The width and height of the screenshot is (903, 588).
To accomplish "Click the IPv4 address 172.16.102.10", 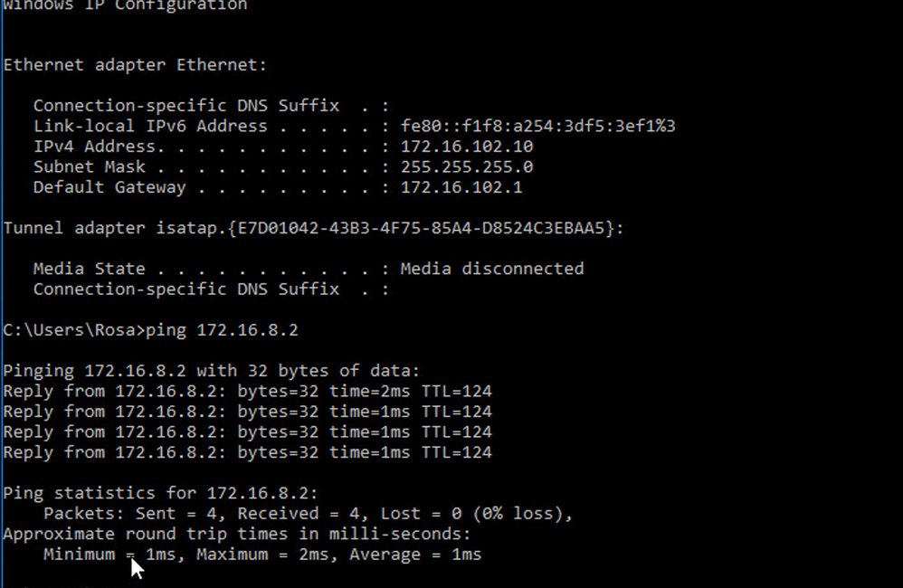I will [467, 147].
